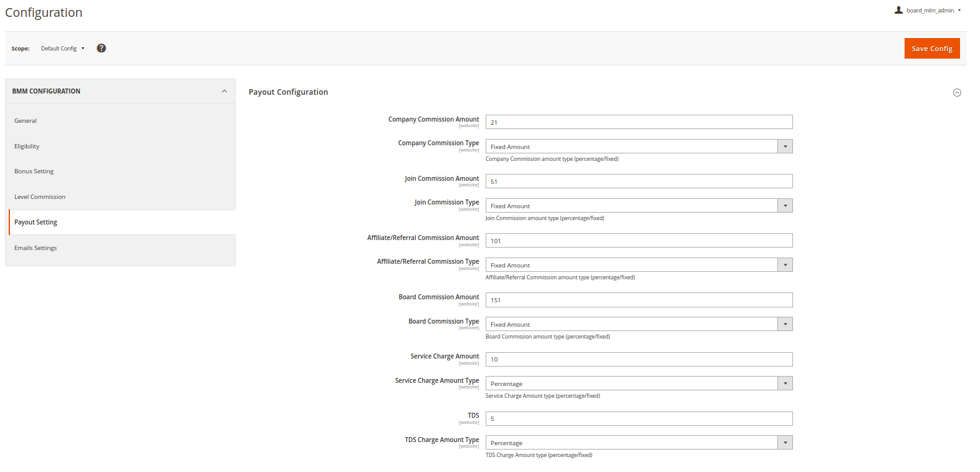Go to the Level Commission tab
Screen dimensions: 980x472
(40, 197)
